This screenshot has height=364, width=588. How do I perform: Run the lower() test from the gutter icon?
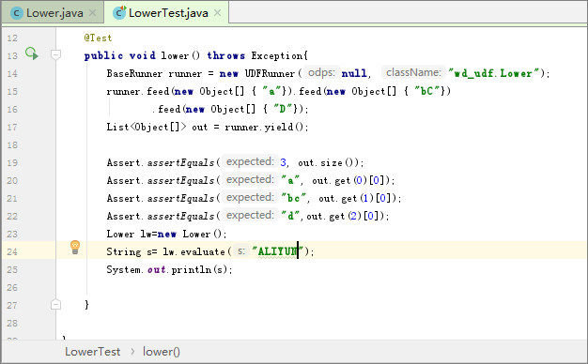[x=32, y=53]
